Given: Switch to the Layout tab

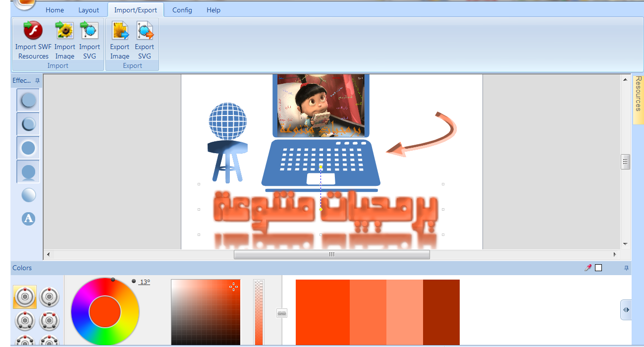Looking at the screenshot, I should click(89, 10).
